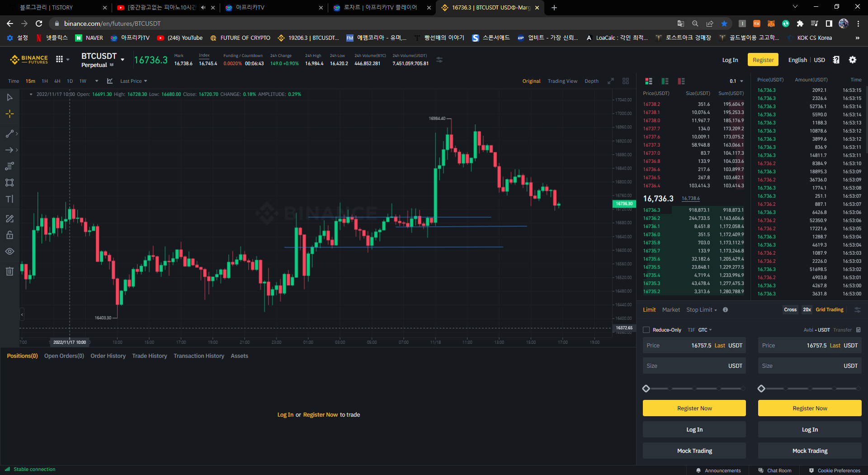Open order book 0.1 precision dropdown
The image size is (868, 475).
(736, 81)
